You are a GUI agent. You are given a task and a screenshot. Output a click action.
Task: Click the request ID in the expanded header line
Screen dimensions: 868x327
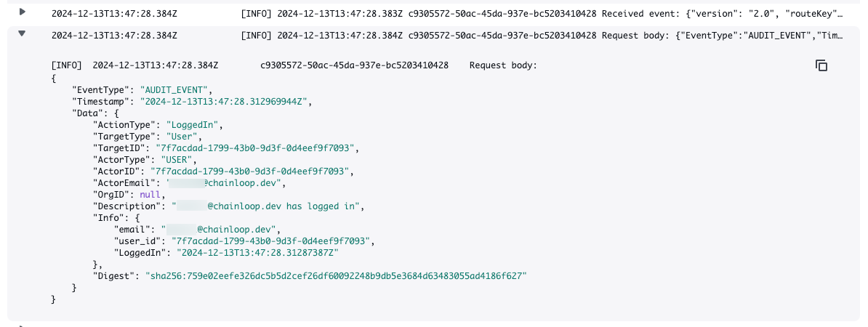click(x=354, y=66)
